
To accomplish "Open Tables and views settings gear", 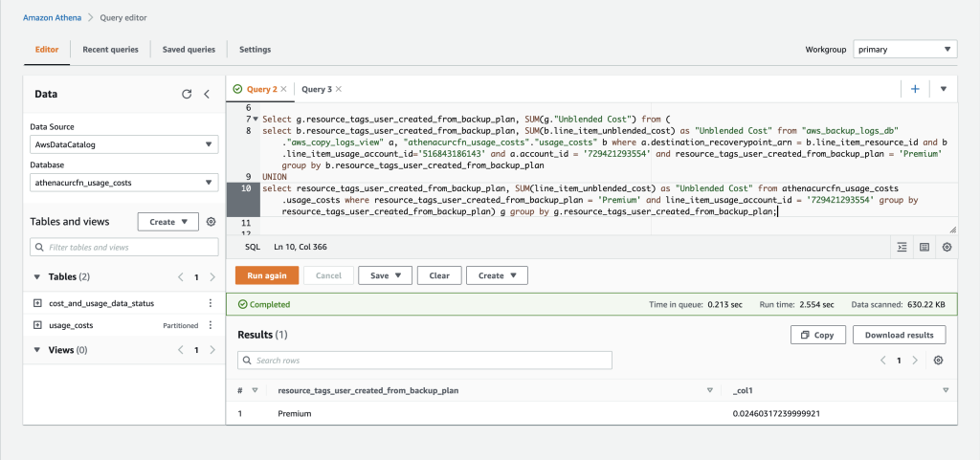I will pyautogui.click(x=211, y=222).
